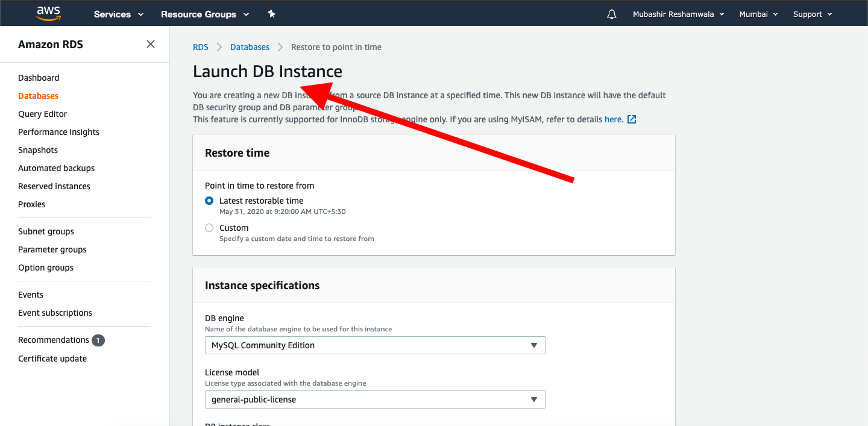Click the Instance specifications header
868x426 pixels.
point(262,286)
